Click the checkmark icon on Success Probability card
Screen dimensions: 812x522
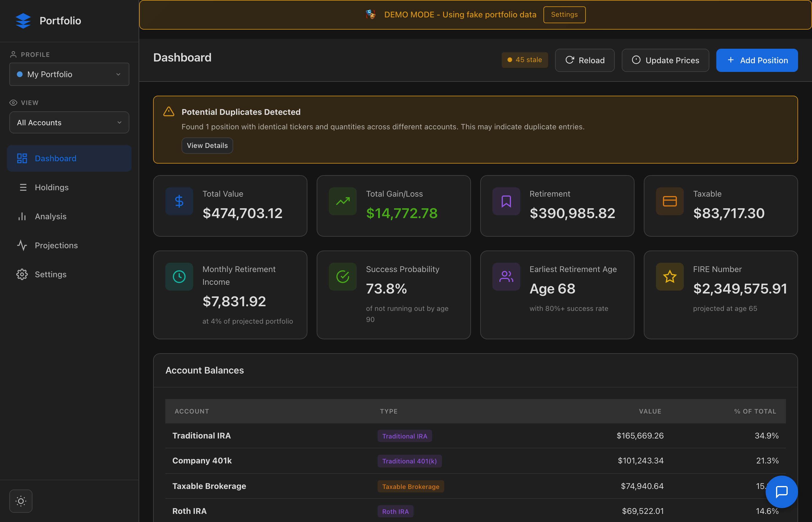coord(342,277)
